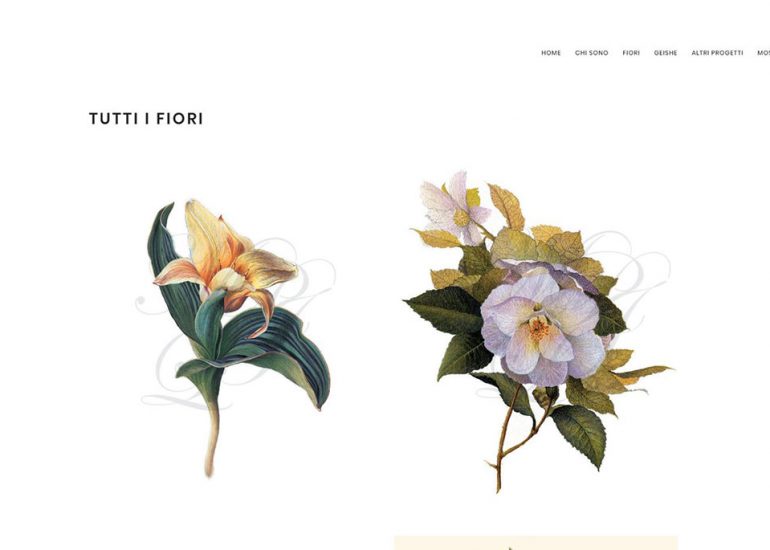
Task: Open the cut-off MOS… nav item
Action: coord(764,53)
